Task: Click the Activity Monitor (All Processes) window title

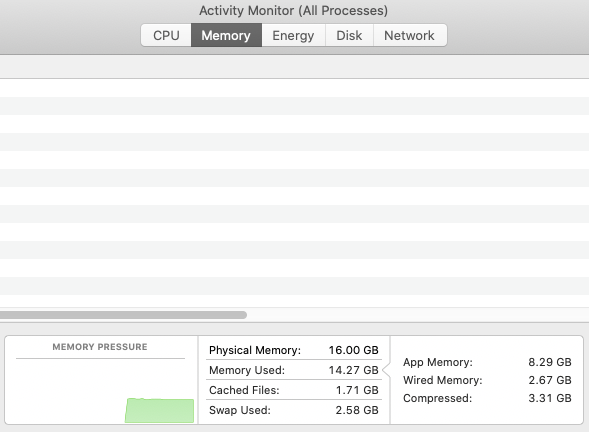Action: point(293,11)
